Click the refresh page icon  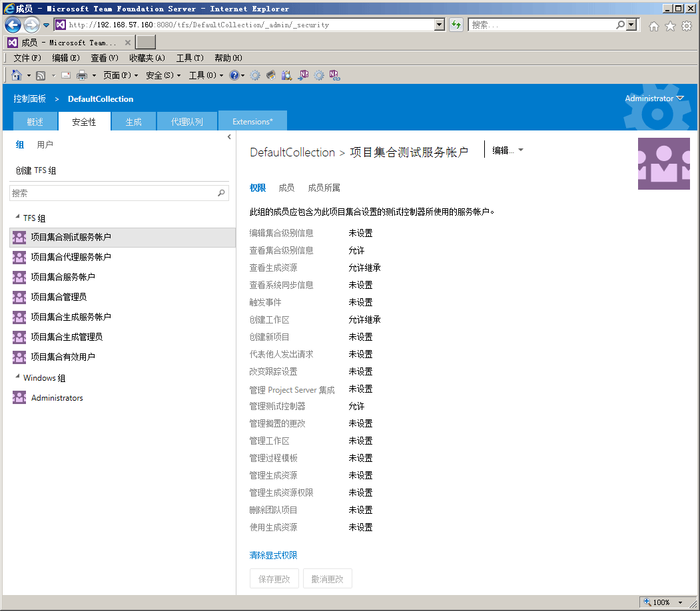click(x=456, y=25)
